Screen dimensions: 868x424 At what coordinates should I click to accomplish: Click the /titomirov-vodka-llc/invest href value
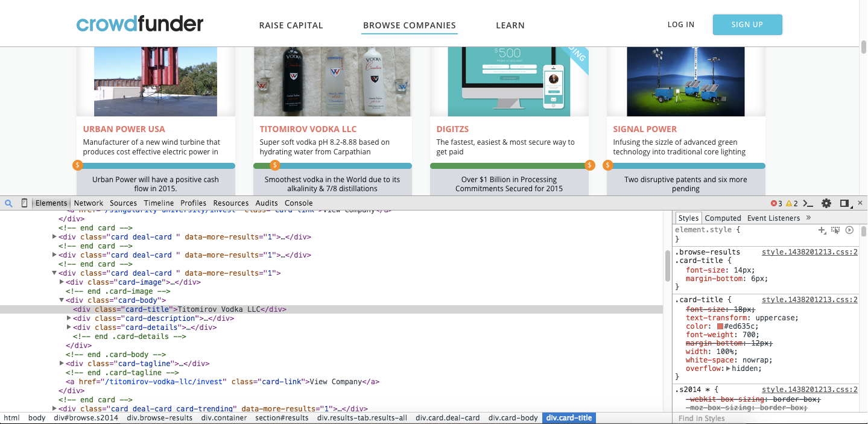(163, 382)
